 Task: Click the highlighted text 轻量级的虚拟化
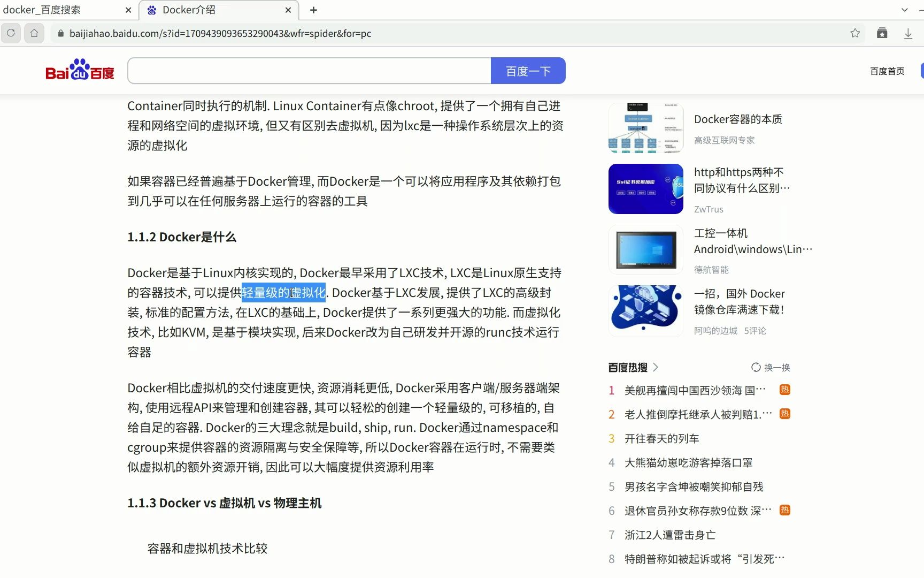tap(283, 293)
